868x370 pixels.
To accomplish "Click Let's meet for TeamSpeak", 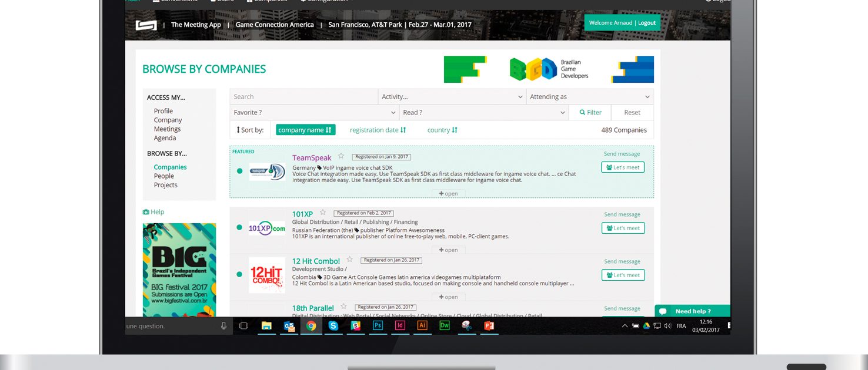I will point(623,167).
